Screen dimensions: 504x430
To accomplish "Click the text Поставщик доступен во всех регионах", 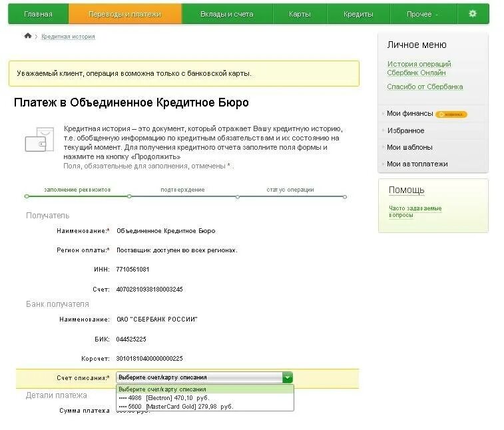I will [177, 250].
